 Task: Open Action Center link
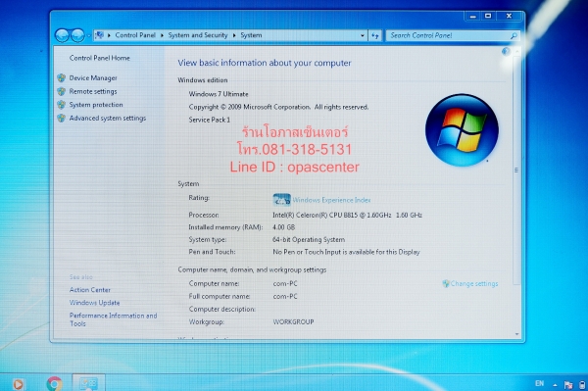tap(90, 290)
